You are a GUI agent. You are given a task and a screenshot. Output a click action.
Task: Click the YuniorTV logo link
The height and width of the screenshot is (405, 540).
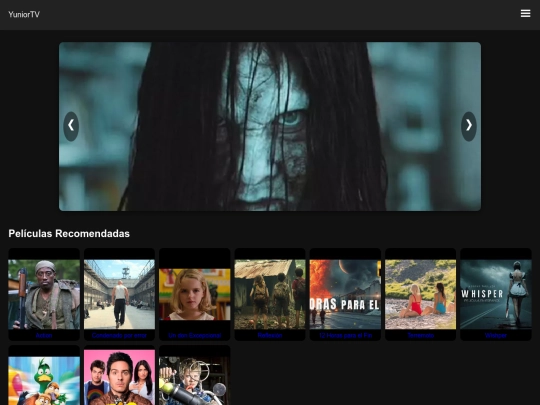click(x=24, y=14)
